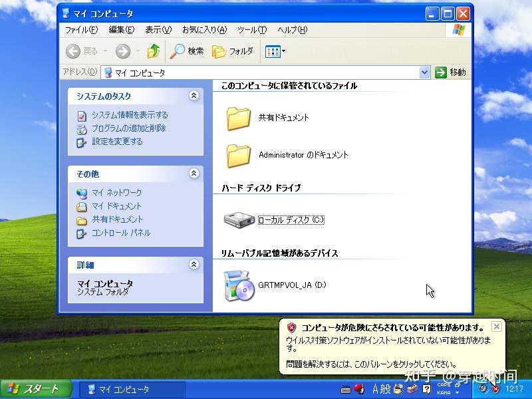
Task: Open the ヘルプ(H) menu
Action: coord(292,30)
